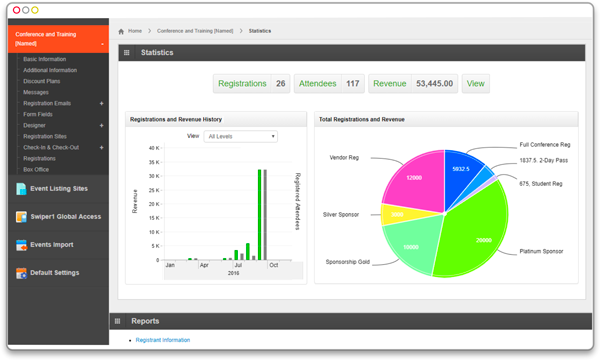The height and width of the screenshot is (360, 600).
Task: Click the Attendees 117 button
Action: pyautogui.click(x=329, y=84)
